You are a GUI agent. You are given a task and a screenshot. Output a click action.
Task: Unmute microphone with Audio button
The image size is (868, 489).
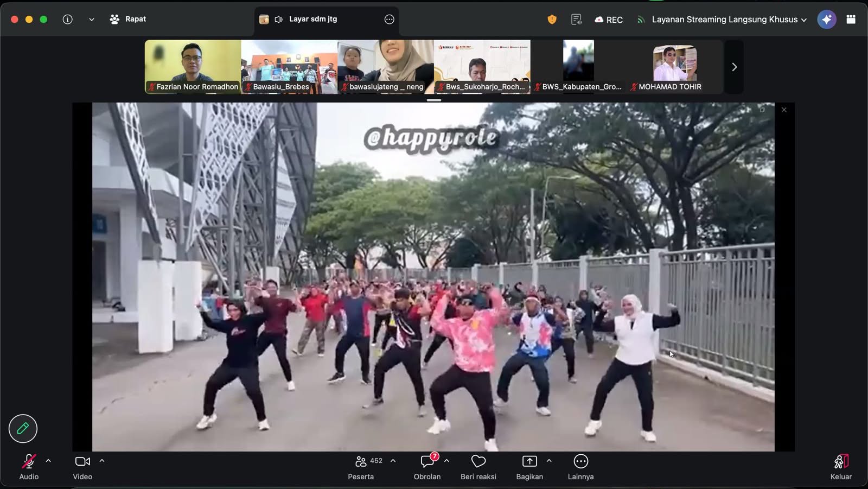pyautogui.click(x=29, y=467)
